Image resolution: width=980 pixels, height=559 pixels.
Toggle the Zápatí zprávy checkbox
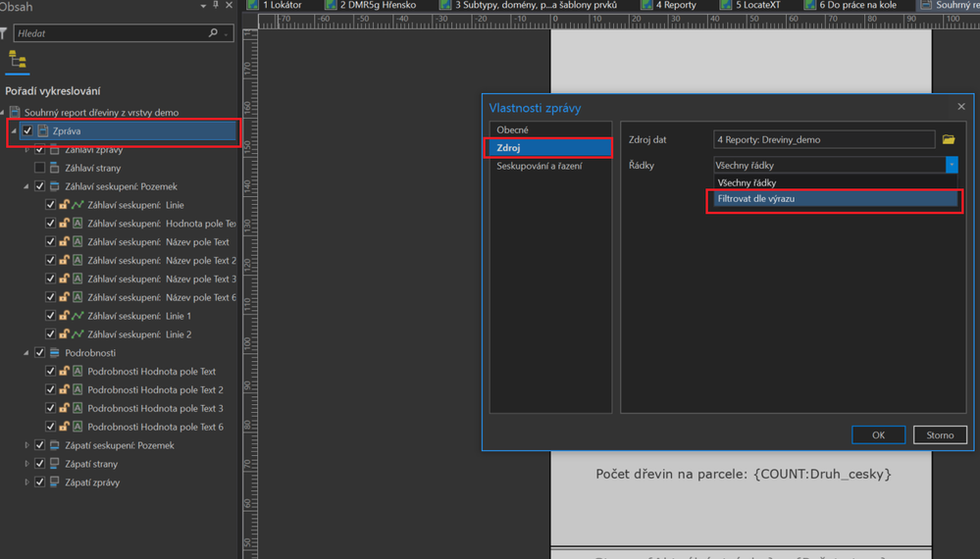pos(39,483)
